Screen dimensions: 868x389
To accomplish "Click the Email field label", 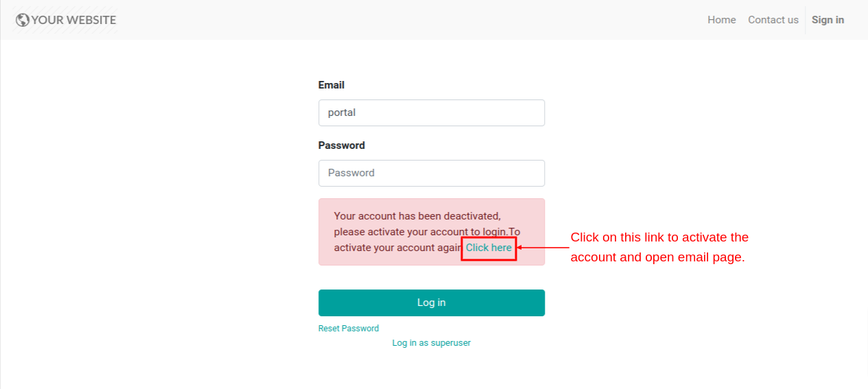I will (331, 85).
